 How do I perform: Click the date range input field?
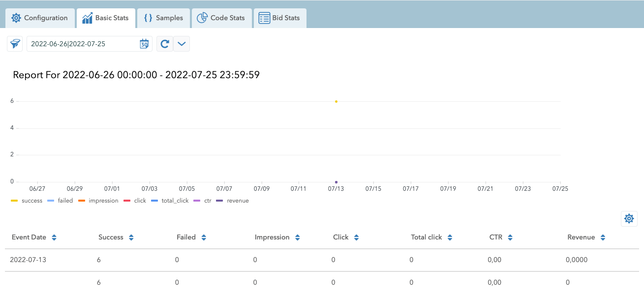point(81,44)
